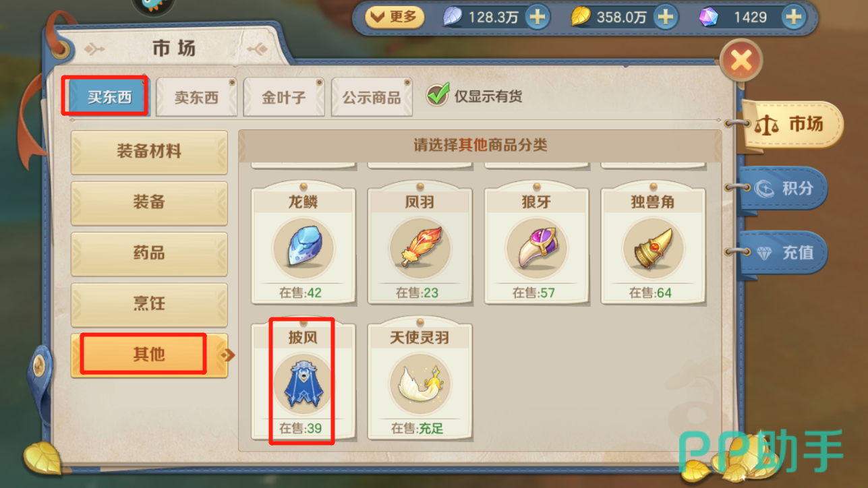
Task: Choose the 披风 blue cloak item
Action: click(x=303, y=382)
